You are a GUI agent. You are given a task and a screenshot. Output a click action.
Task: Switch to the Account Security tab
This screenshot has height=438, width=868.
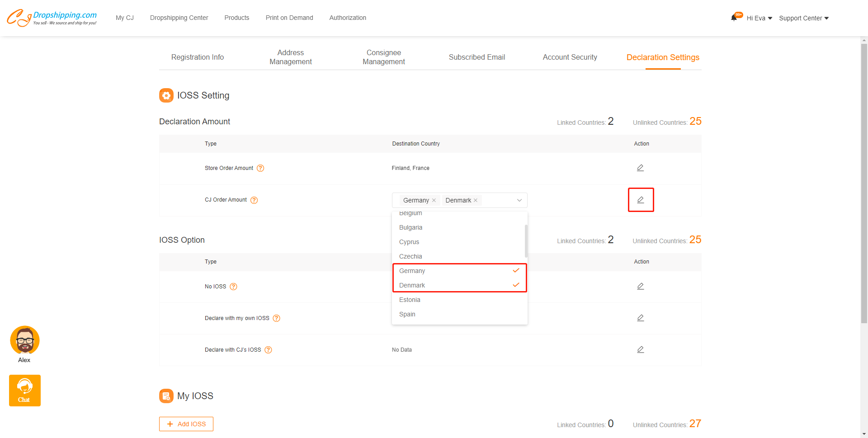tap(570, 57)
